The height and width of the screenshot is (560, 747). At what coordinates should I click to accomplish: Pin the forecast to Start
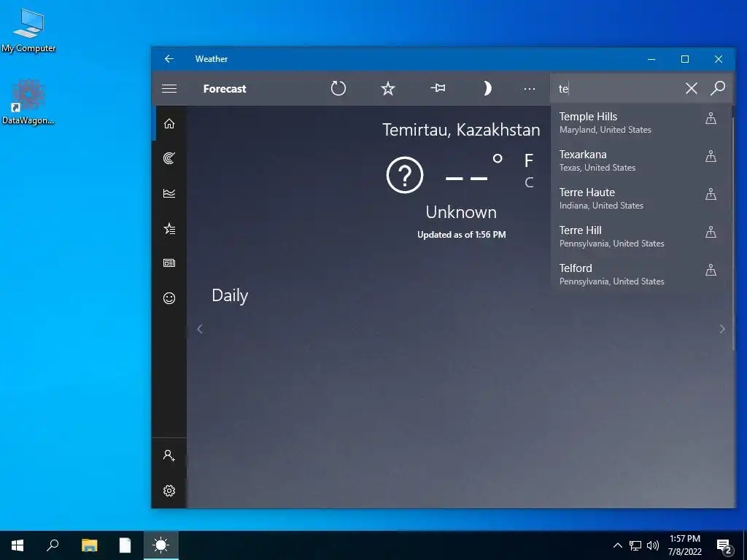[x=438, y=88]
